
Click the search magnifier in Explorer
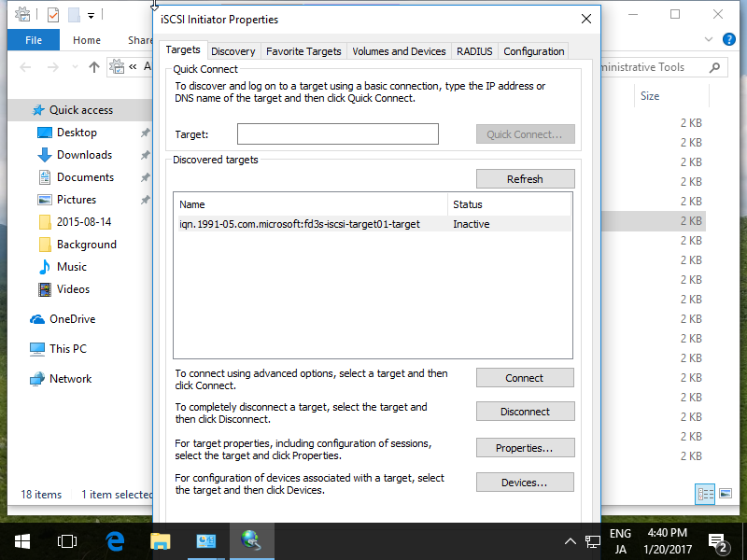714,67
